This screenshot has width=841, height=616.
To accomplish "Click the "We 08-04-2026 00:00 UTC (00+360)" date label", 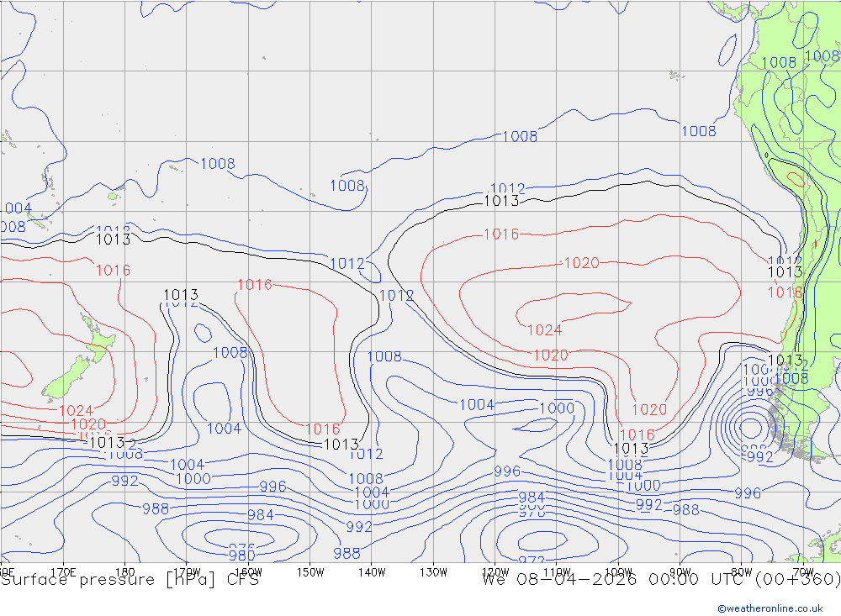I will 661,580.
